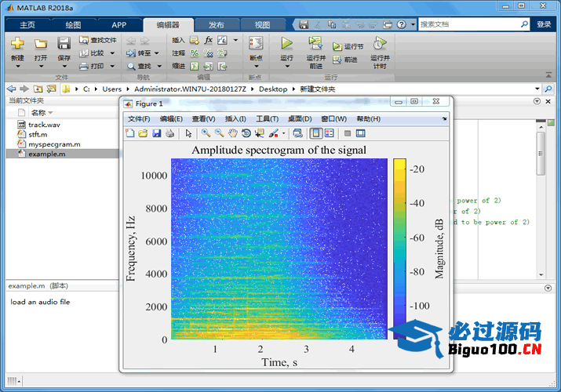Click the large Save floppy icon in ribbon

(64, 43)
